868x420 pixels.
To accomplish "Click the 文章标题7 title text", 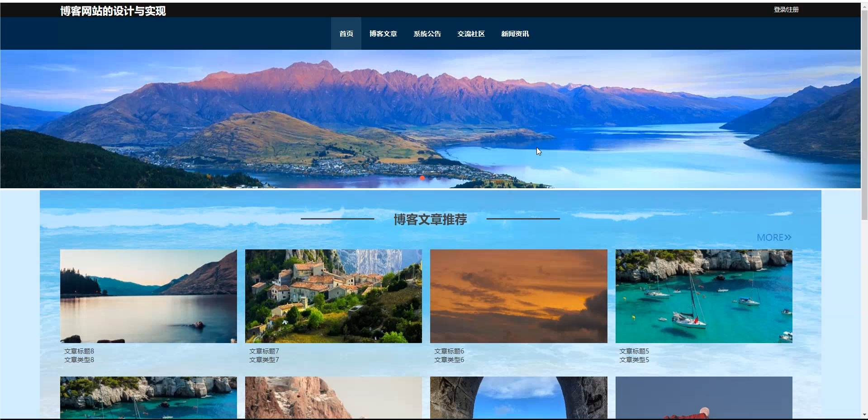I will (264, 351).
